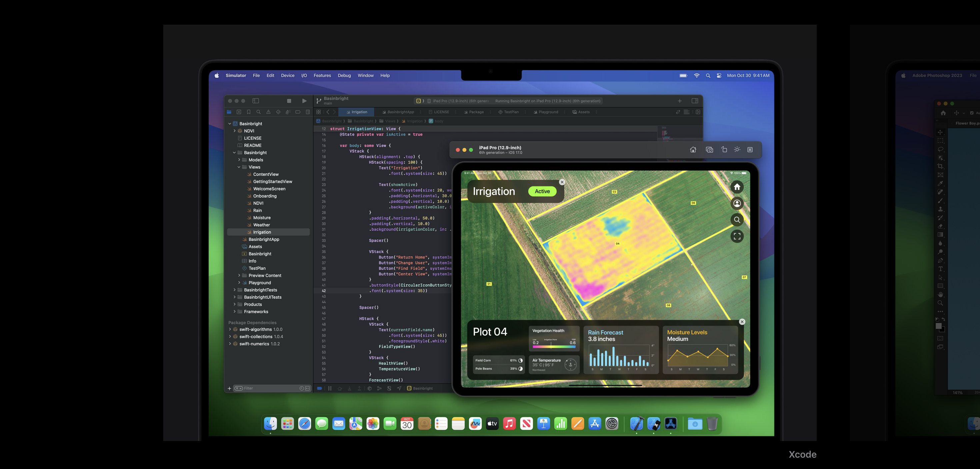The height and width of the screenshot is (469, 980).
Task: Click the adjust editor options lines icon
Action: [687, 112]
